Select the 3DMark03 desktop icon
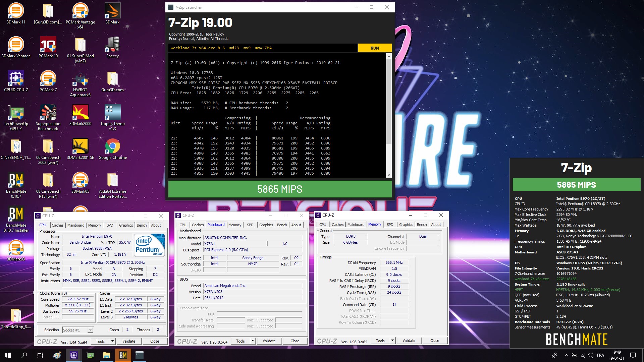644x362 pixels. point(16,250)
